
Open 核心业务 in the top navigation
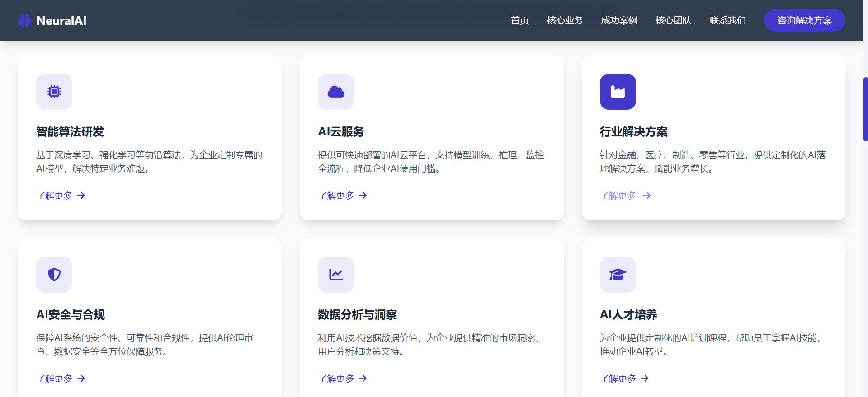pyautogui.click(x=565, y=20)
